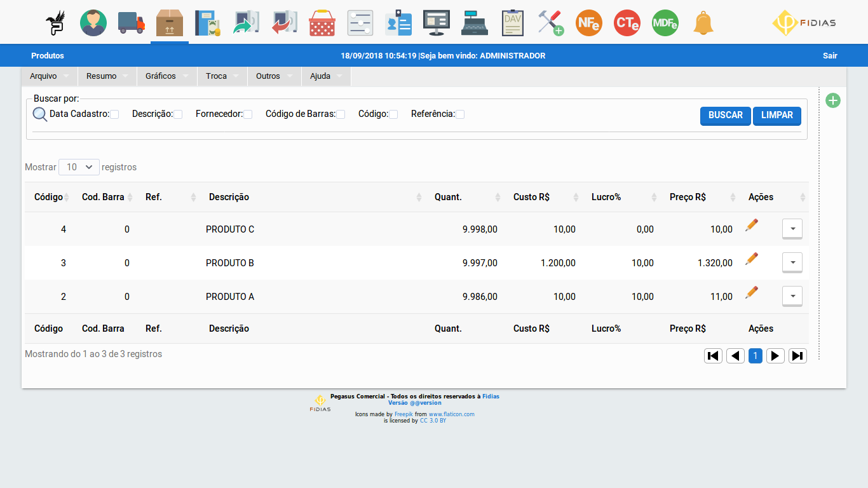Open the delivery truck icon in toolbar

[x=132, y=23]
